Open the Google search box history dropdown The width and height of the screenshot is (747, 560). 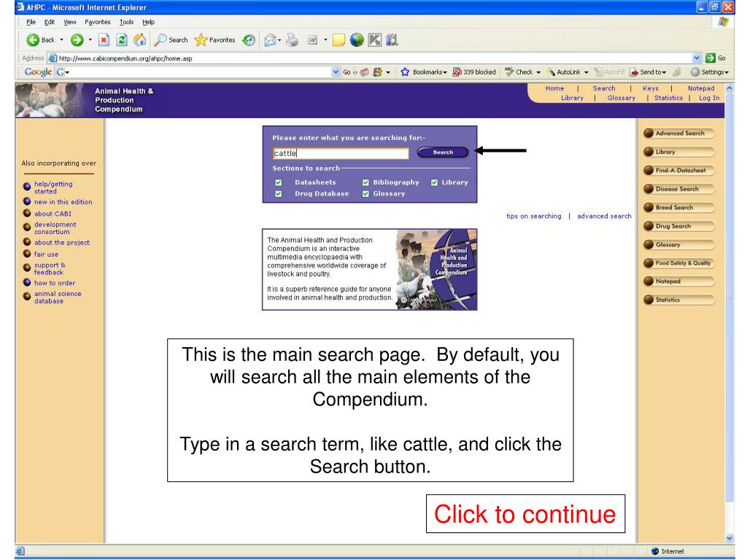[336, 72]
